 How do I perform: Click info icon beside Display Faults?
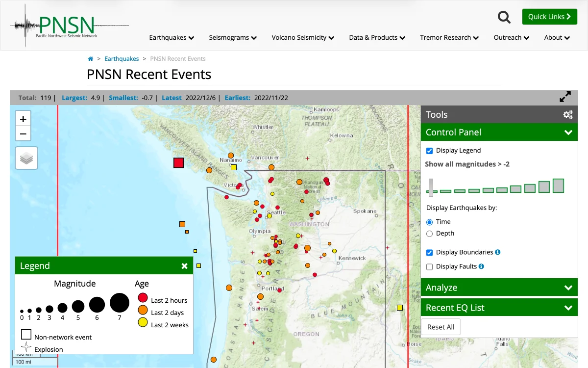pyautogui.click(x=481, y=266)
